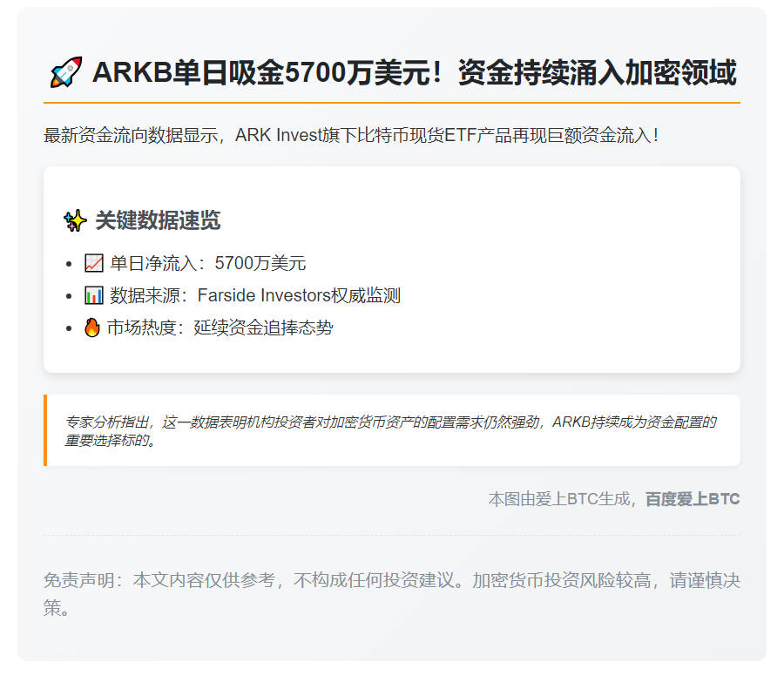Click the rising chart emoji before 单日净流入
The image size is (784, 689).
(x=94, y=263)
